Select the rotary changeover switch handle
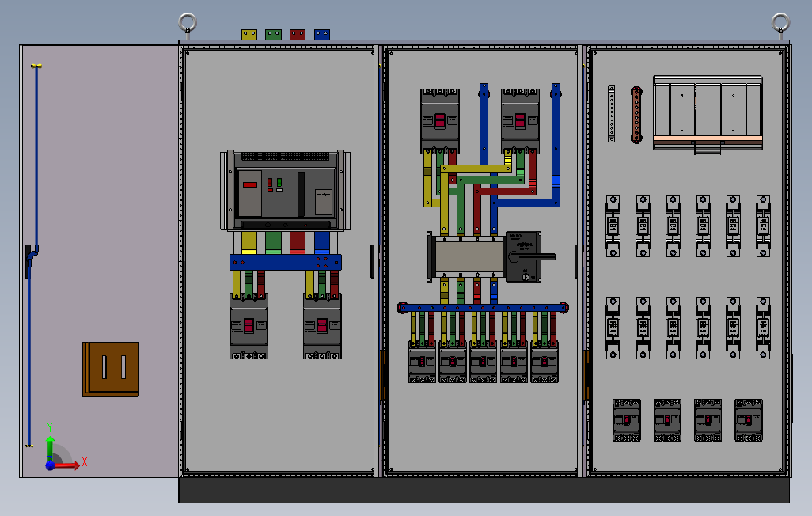812x516 pixels. point(532,257)
